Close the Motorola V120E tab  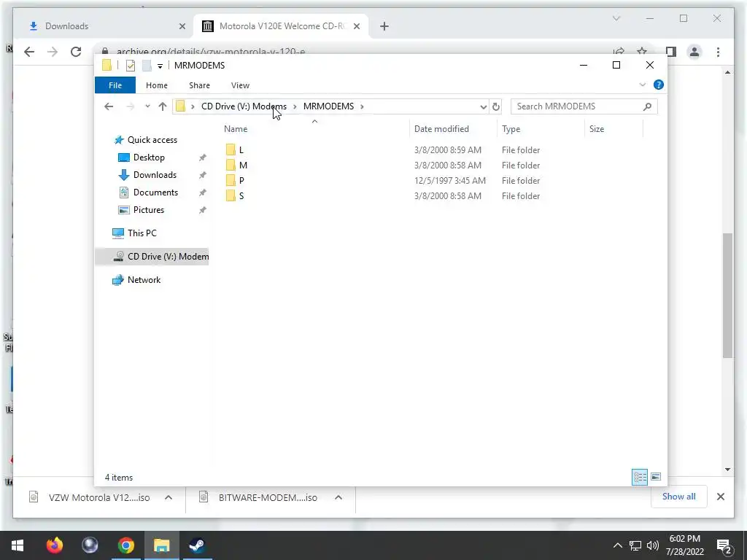click(356, 26)
